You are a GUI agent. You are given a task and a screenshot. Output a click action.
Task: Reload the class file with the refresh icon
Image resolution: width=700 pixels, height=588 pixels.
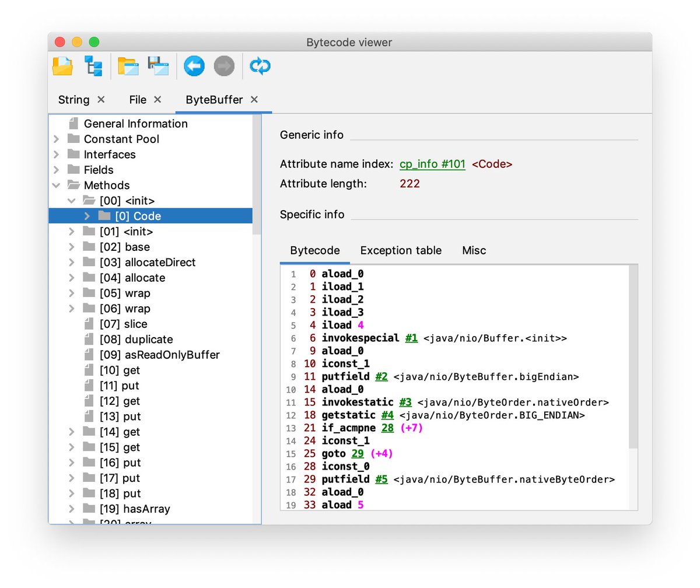pos(260,66)
